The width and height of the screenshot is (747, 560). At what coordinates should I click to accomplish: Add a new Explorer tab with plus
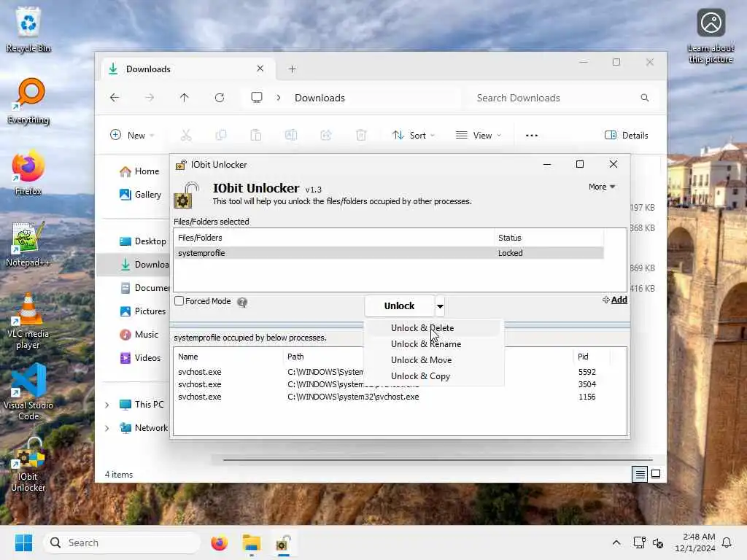(292, 69)
